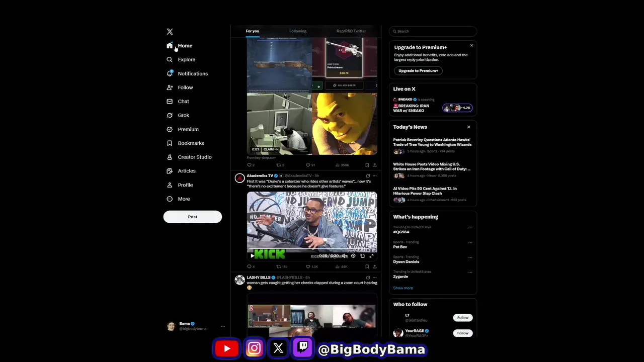Open Bookmarks icon in sidebar
The image size is (644, 362).
(x=170, y=143)
